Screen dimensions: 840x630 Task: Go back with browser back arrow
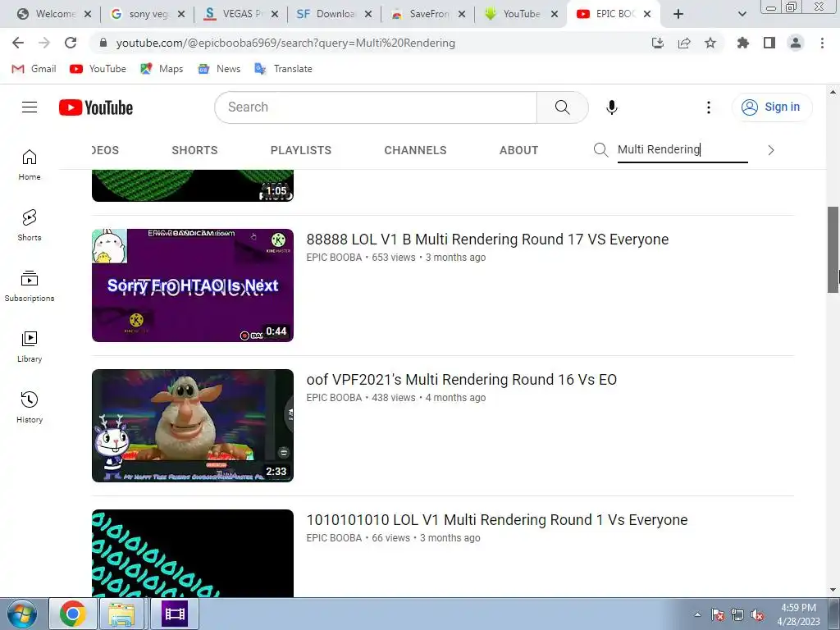click(18, 43)
